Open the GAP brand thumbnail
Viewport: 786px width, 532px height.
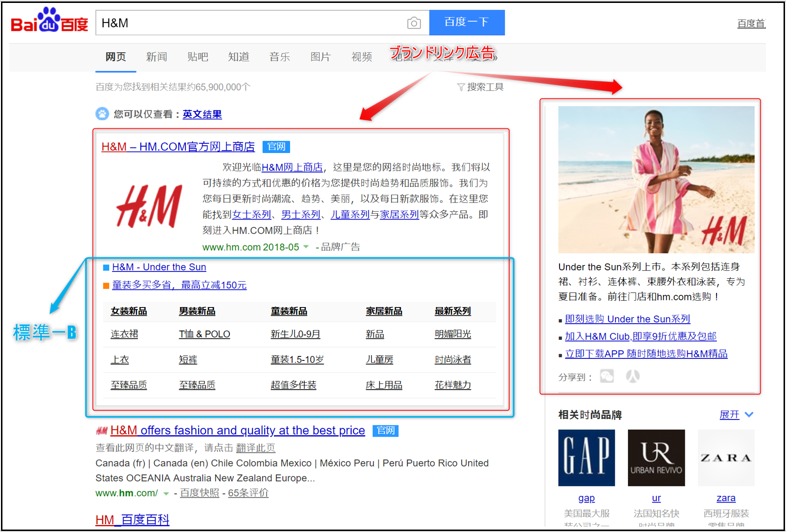pyautogui.click(x=586, y=458)
